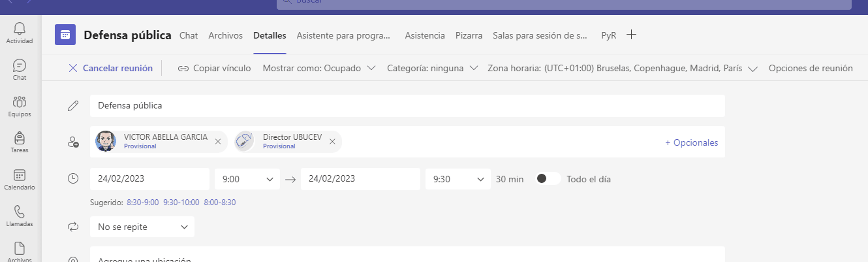Click the repeat arrows icon
The height and width of the screenshot is (262, 868).
pos(73,227)
